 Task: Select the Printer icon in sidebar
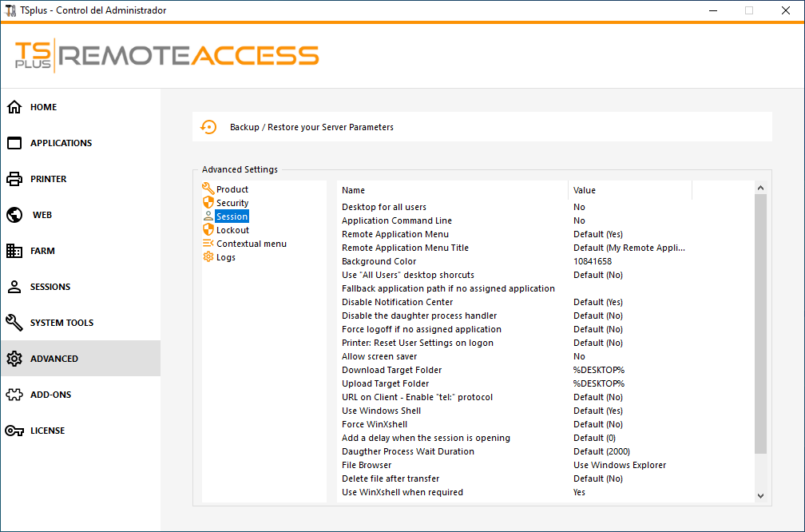tap(14, 179)
